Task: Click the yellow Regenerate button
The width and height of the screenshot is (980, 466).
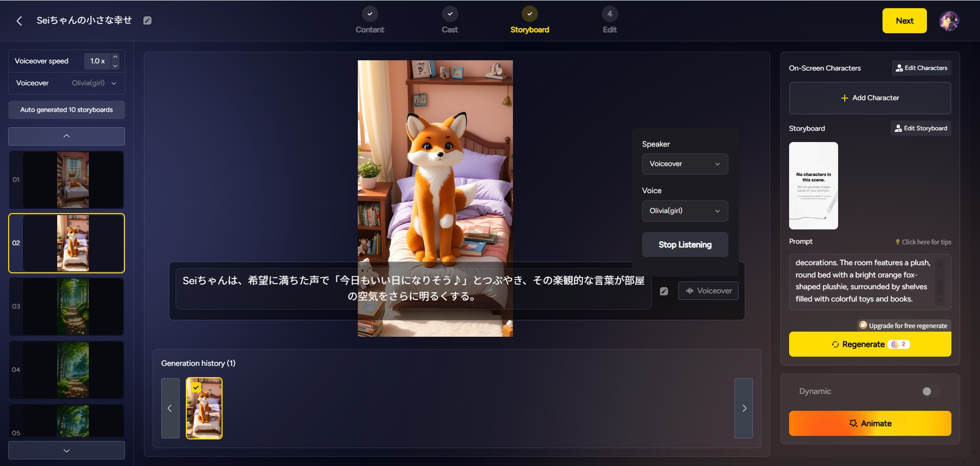Action: tap(870, 344)
